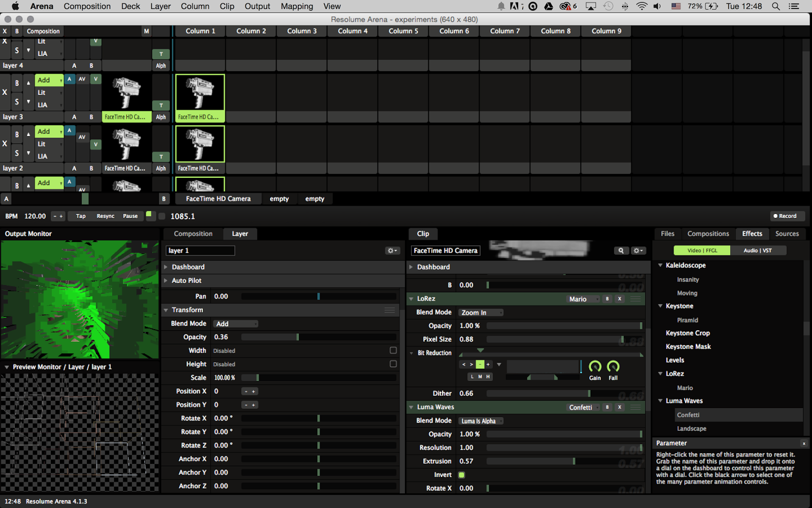Click the T transition button on layer 2
Image resolution: width=812 pixels, height=508 pixels.
coord(161,156)
